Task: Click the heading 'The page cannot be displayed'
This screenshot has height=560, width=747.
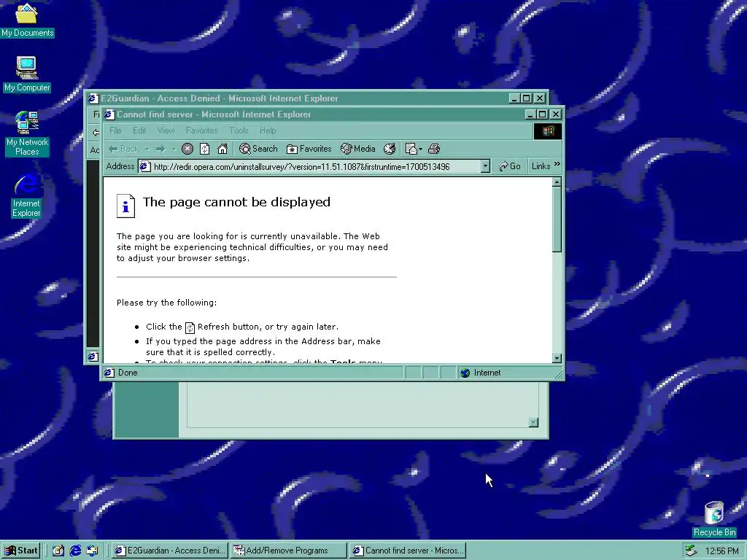Action: 236,202
